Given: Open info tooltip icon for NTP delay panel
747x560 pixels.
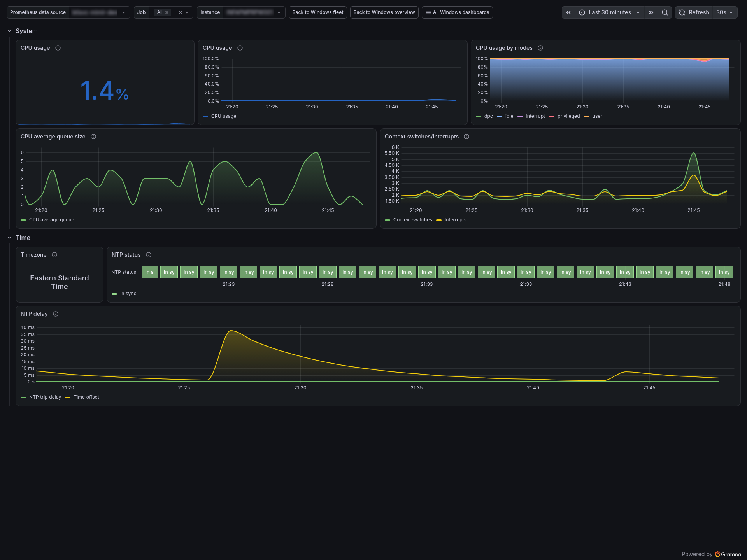Looking at the screenshot, I should 56,314.
